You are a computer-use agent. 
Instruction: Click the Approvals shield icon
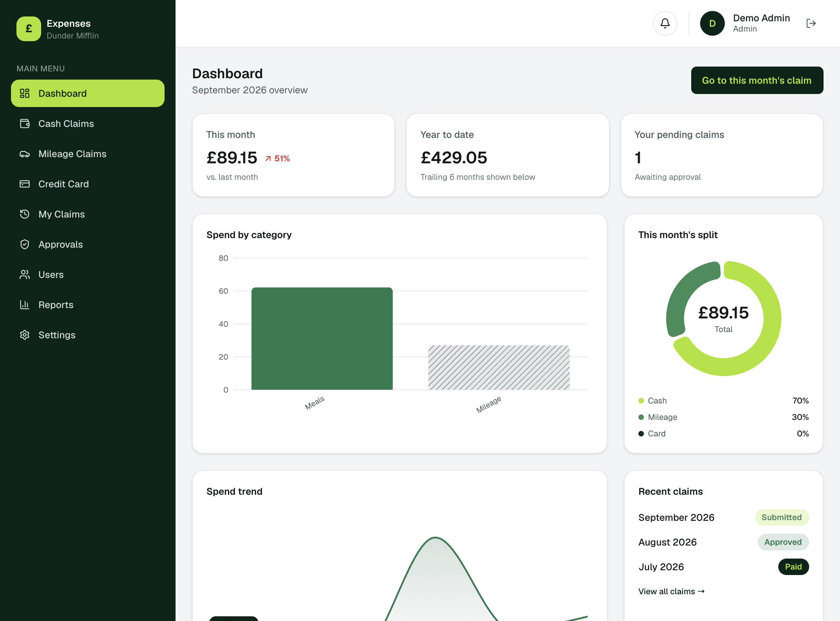pos(25,244)
